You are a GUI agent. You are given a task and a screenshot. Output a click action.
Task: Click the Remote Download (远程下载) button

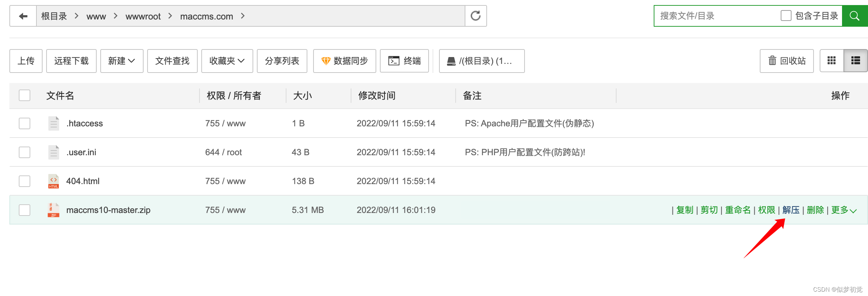point(71,61)
